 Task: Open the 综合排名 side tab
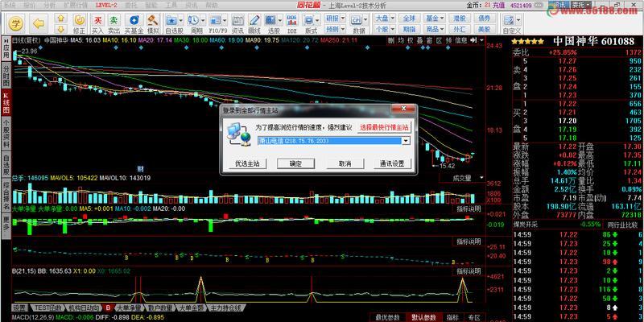click(x=6, y=196)
